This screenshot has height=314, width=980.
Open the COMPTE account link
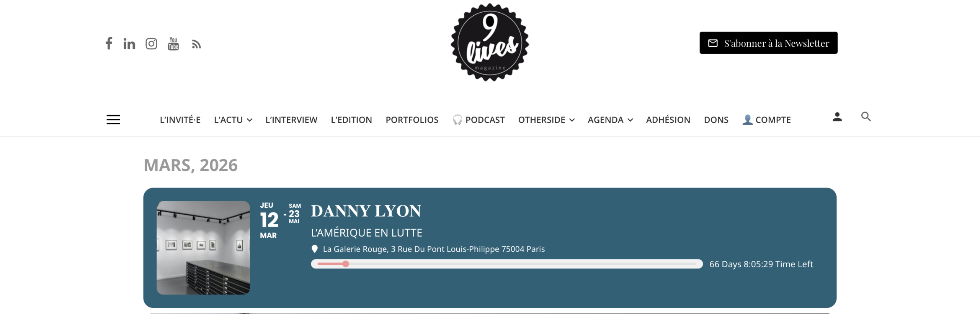tap(766, 120)
